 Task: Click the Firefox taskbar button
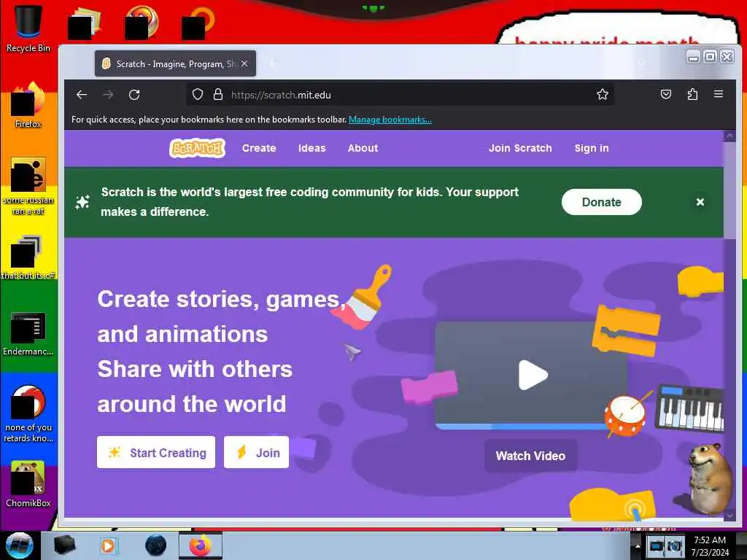point(201,545)
